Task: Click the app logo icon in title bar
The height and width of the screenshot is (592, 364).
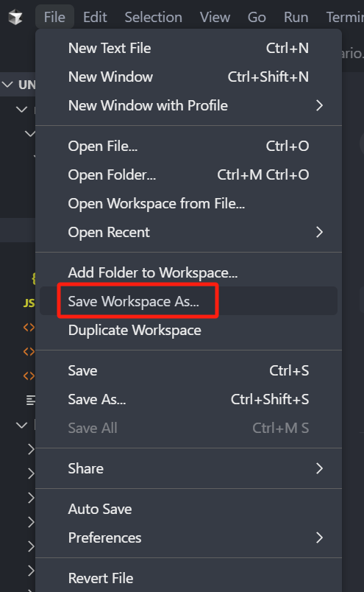Action: click(x=15, y=17)
